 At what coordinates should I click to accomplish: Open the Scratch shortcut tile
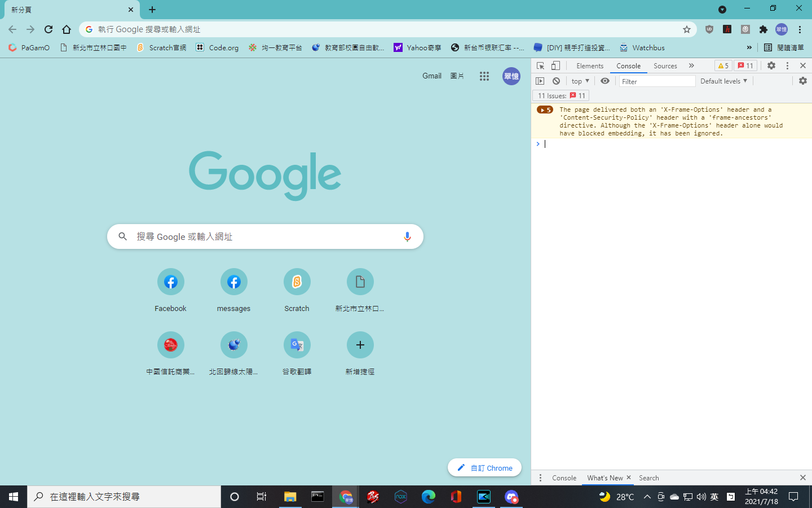[x=297, y=290]
